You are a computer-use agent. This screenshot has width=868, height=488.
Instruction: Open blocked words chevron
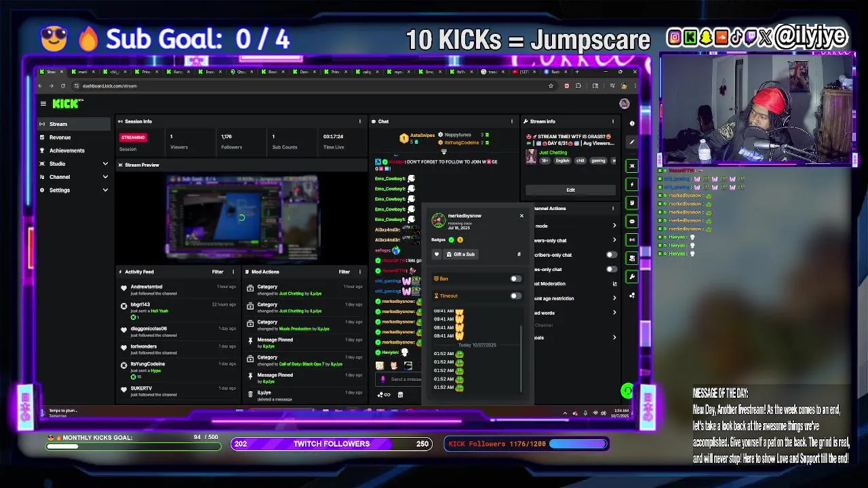click(x=614, y=312)
